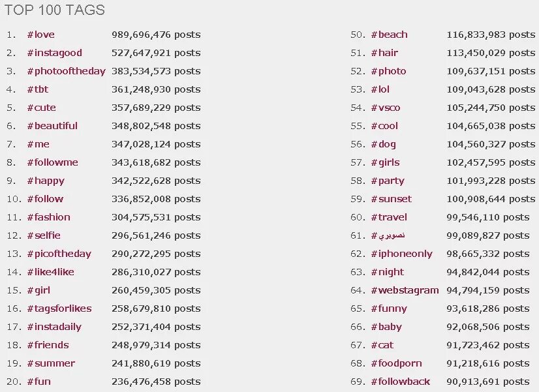Open the #followback hashtag link

401,382
